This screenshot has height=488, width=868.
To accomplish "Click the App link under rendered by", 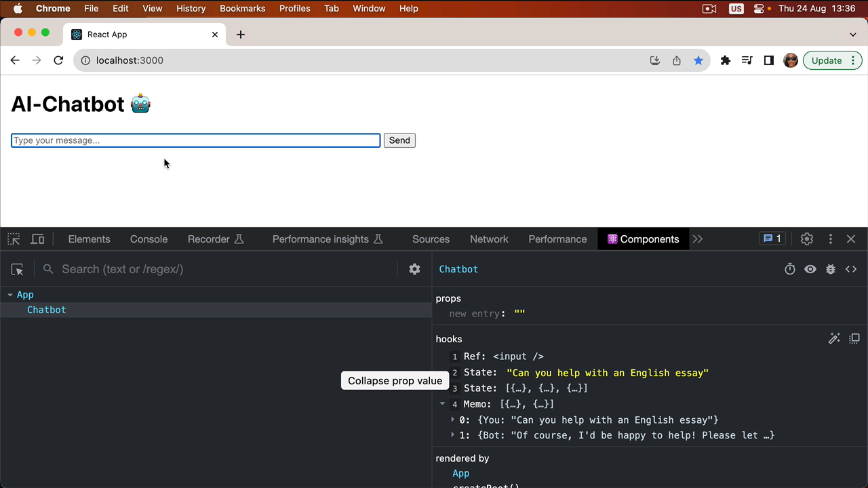I will [461, 473].
